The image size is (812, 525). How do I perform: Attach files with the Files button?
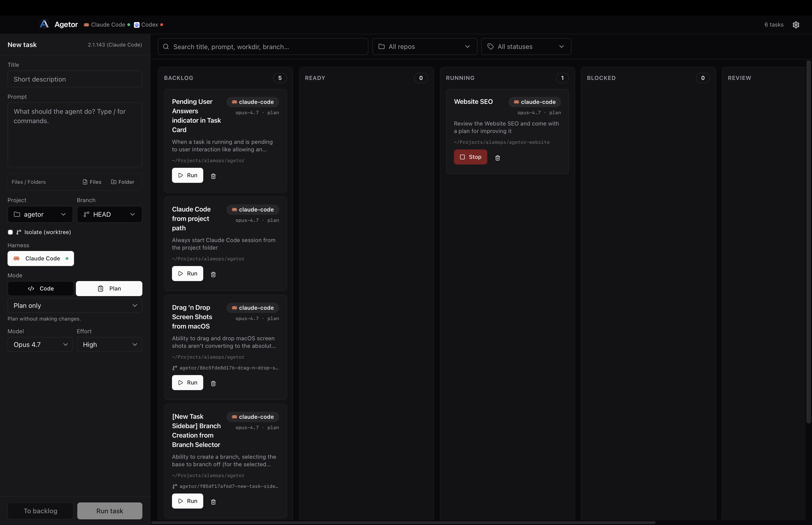click(92, 182)
